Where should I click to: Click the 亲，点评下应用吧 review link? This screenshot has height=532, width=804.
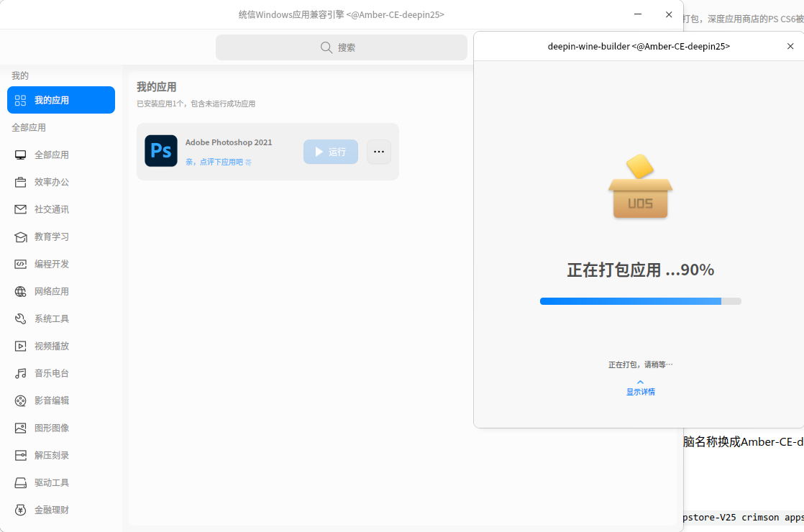(219, 162)
